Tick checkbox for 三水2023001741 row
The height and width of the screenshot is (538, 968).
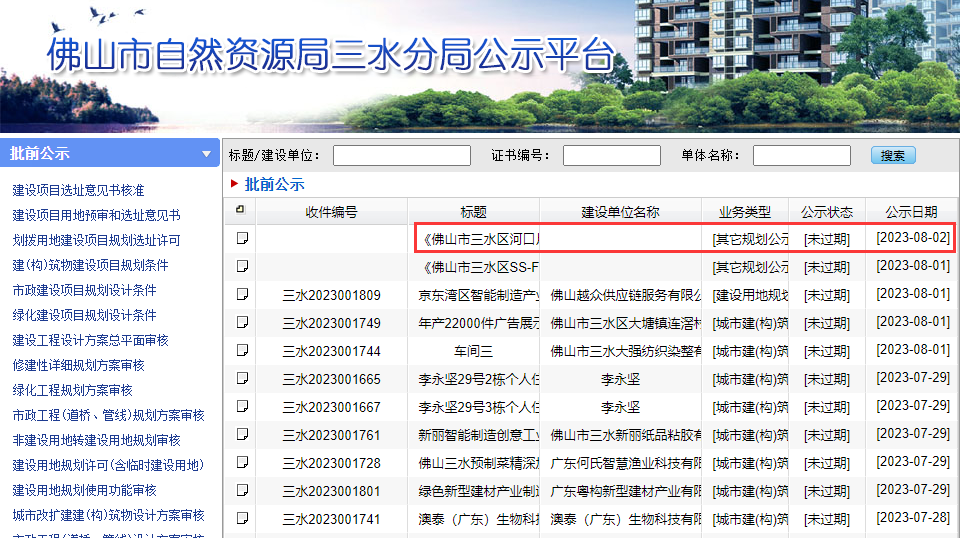click(243, 518)
